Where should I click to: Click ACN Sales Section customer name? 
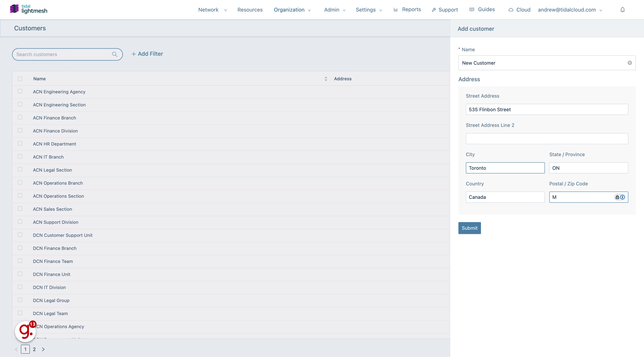pyautogui.click(x=52, y=209)
